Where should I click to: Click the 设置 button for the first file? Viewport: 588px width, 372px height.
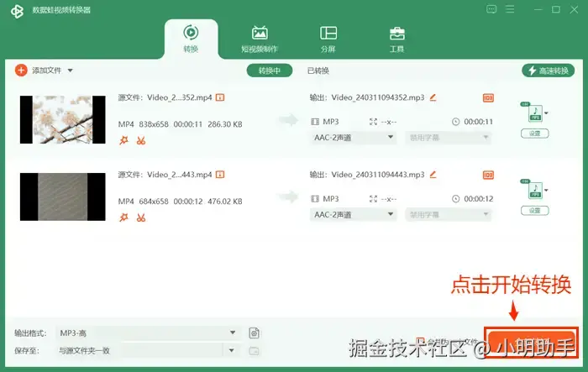tap(535, 134)
